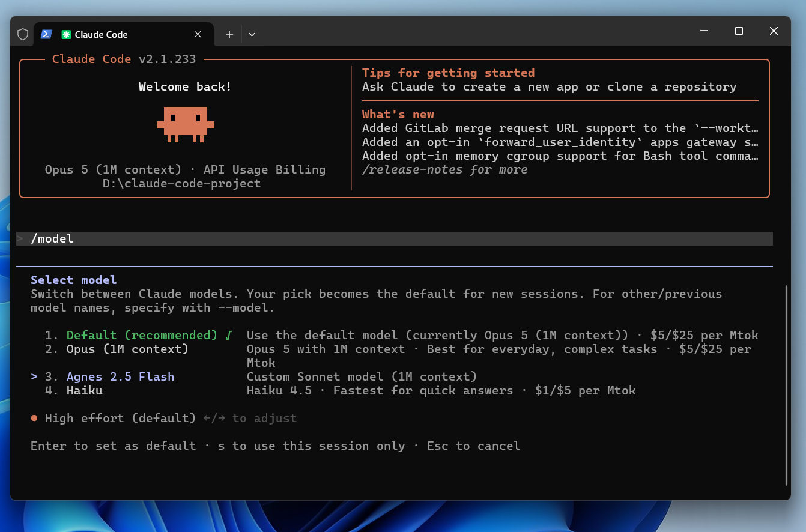Select the Default (recommended) model option
This screenshot has height=532, width=806.
[x=142, y=335]
